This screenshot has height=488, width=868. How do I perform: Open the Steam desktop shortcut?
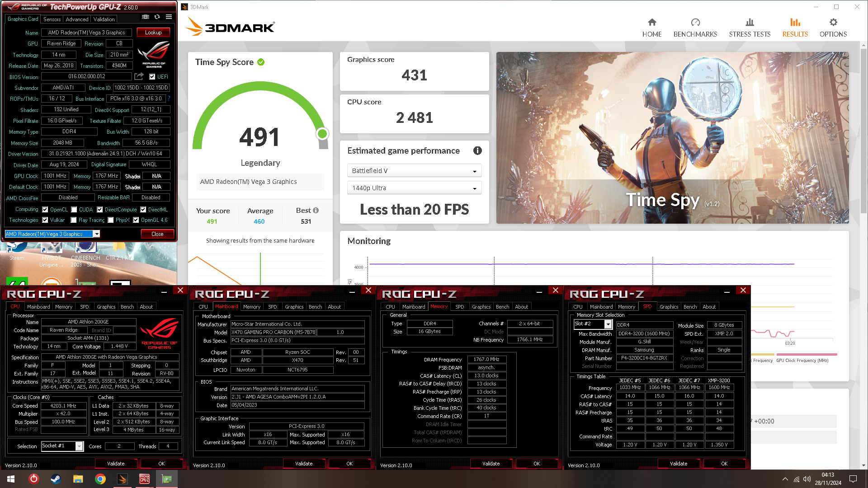coord(17,251)
